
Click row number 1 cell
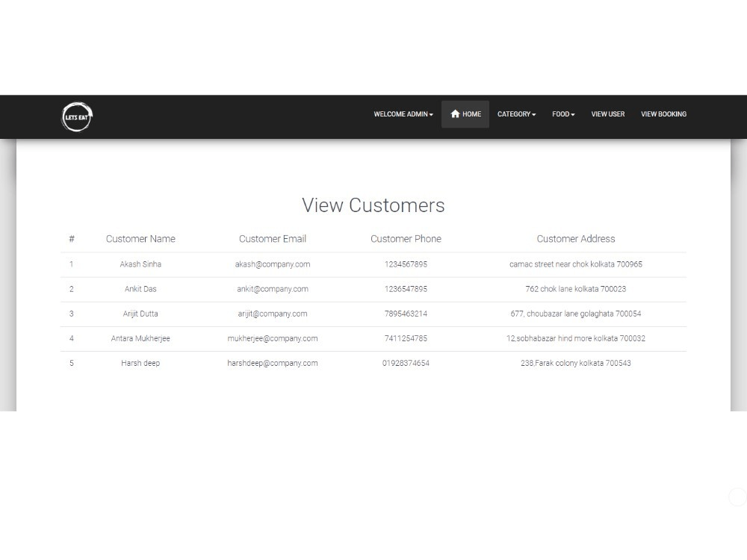pos(72,264)
